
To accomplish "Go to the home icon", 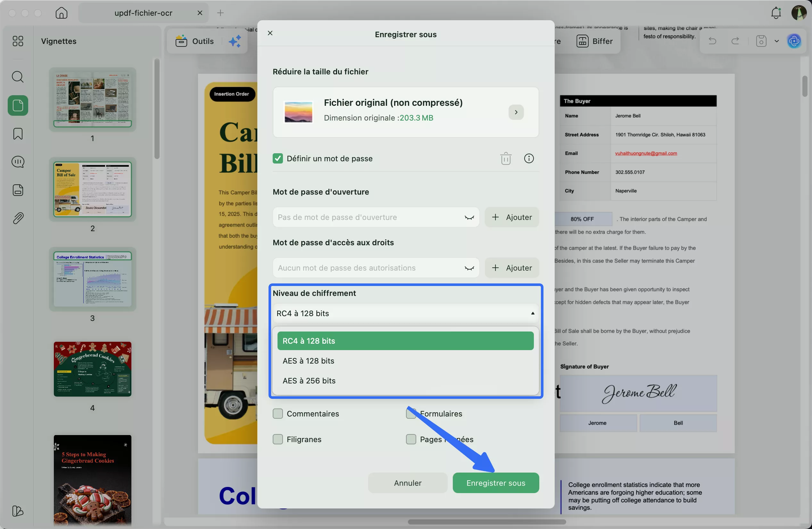I will tap(62, 13).
